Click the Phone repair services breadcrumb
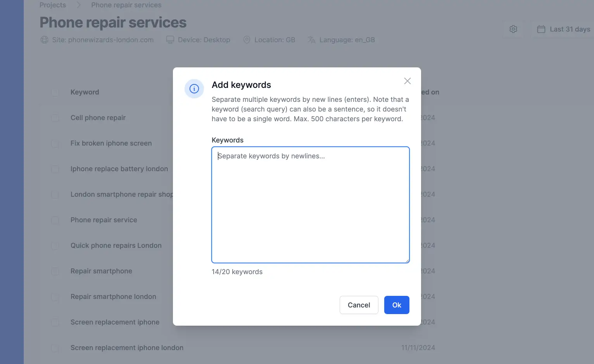The width and height of the screenshot is (594, 364). pyautogui.click(x=126, y=5)
